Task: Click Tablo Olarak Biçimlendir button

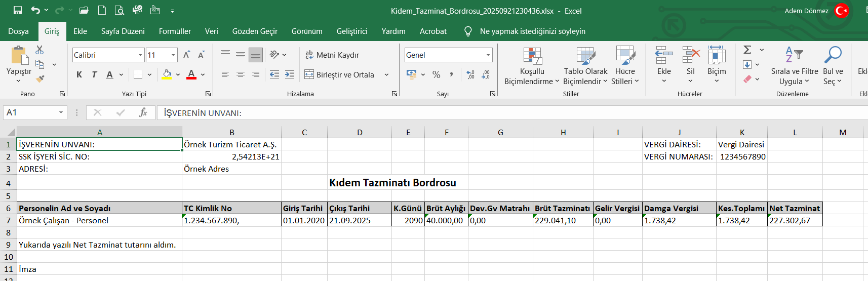Action: [585, 66]
